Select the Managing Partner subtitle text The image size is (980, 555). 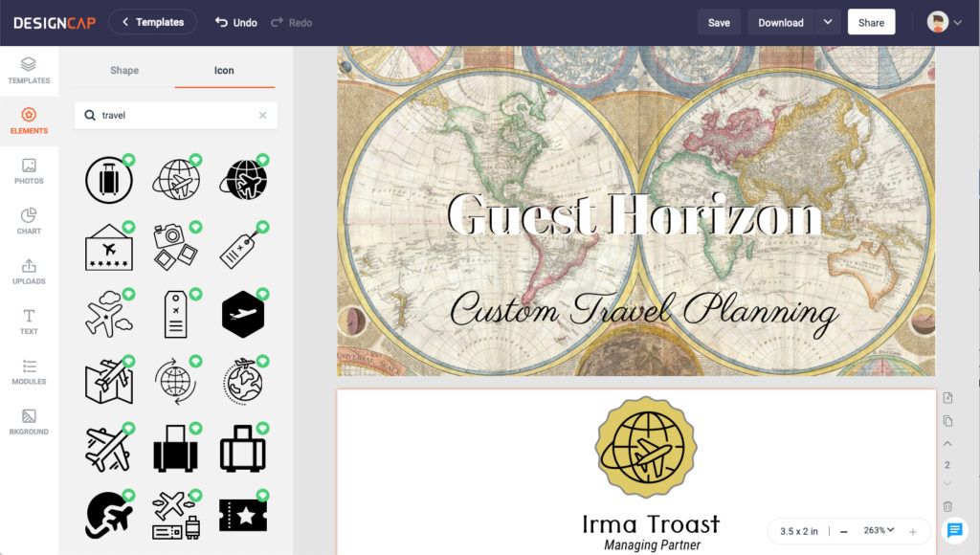click(x=652, y=545)
